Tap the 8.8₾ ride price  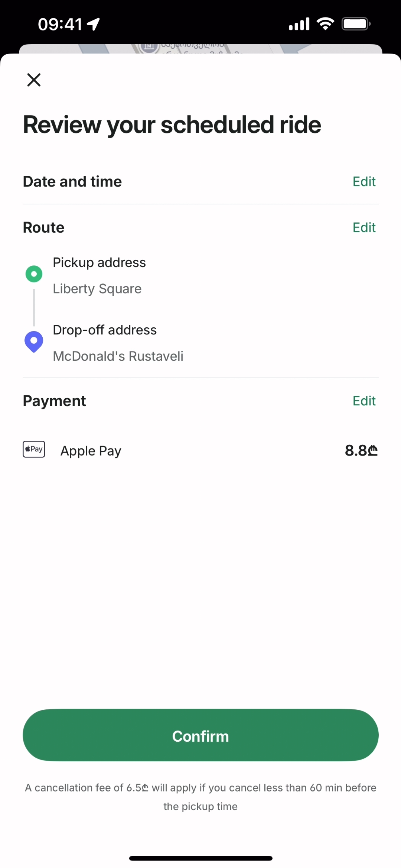point(361,451)
